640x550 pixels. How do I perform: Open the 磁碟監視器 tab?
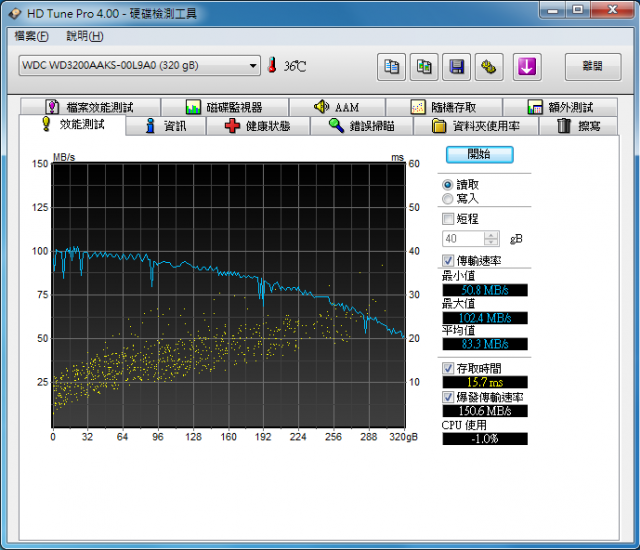tap(224, 107)
